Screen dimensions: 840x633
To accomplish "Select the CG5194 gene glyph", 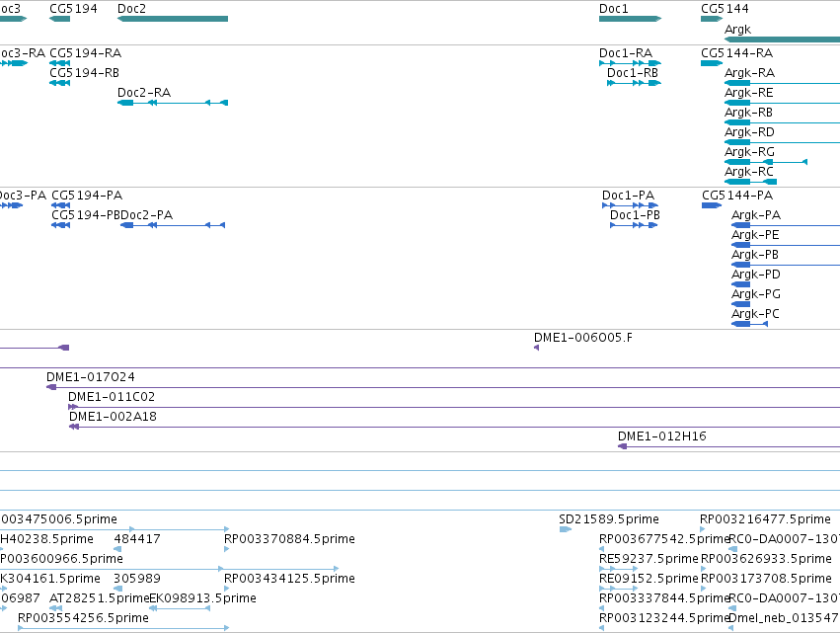I will tap(59, 19).
